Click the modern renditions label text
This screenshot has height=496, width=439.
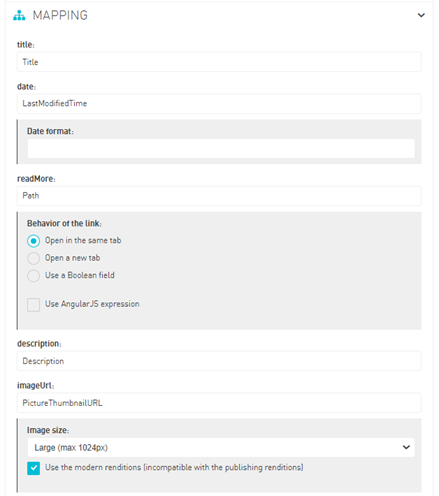[x=174, y=467]
